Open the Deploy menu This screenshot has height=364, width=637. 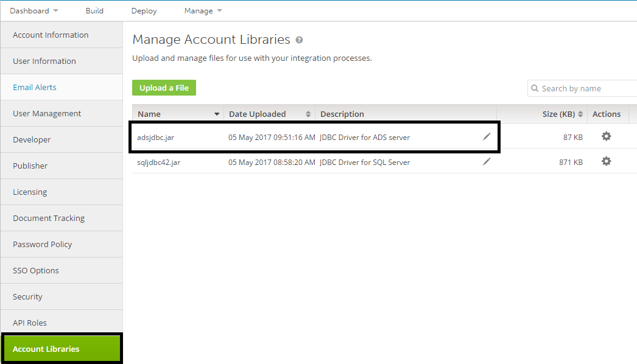[144, 10]
